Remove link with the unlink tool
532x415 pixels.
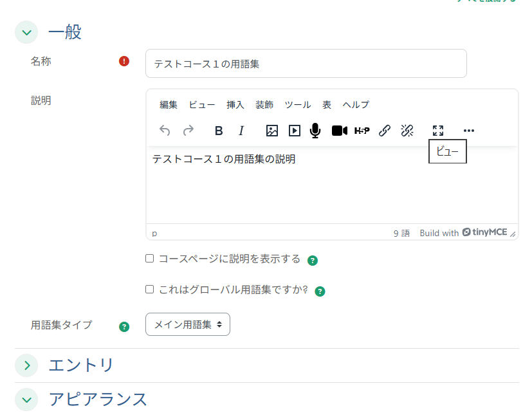pyautogui.click(x=407, y=131)
